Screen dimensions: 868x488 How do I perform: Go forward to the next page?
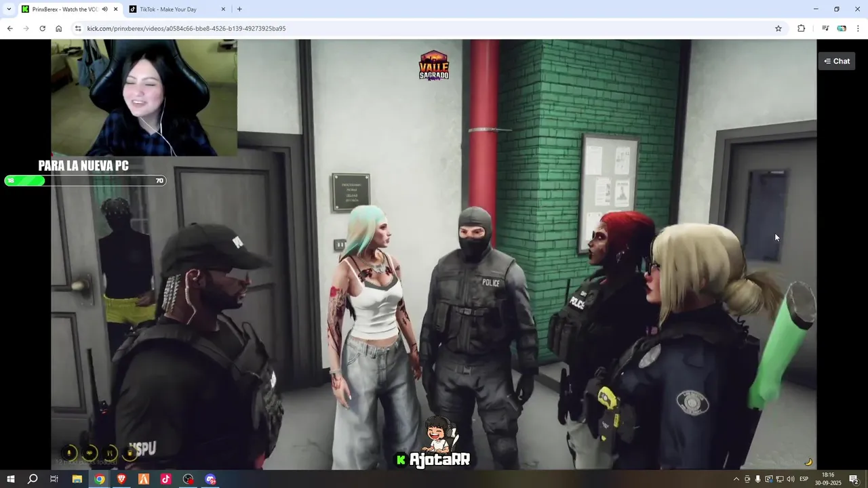tap(26, 28)
